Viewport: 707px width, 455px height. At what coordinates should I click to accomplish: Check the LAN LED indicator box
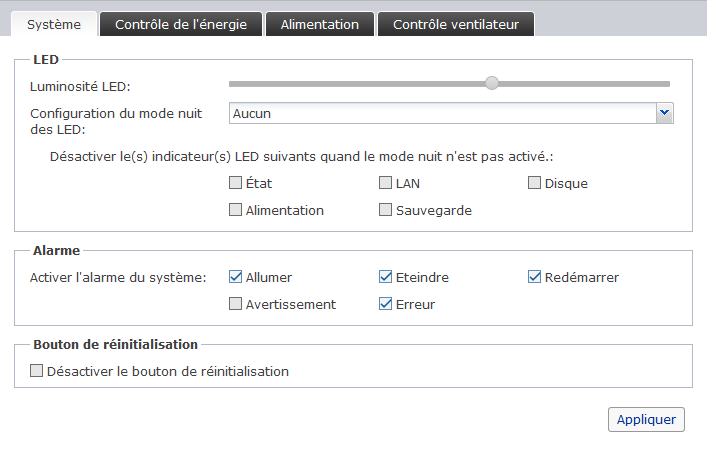pos(386,183)
